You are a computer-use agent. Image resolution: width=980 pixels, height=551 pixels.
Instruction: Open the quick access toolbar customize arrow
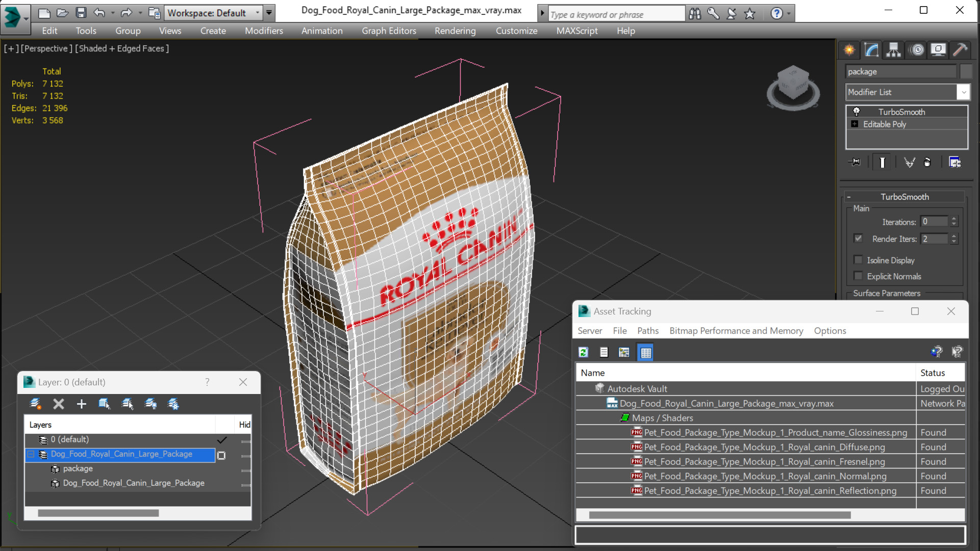pos(269,13)
